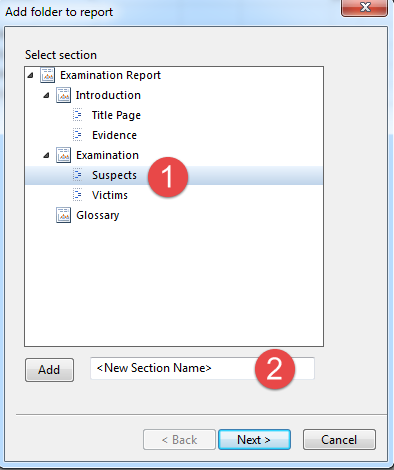Select the Victims section label

[110, 195]
